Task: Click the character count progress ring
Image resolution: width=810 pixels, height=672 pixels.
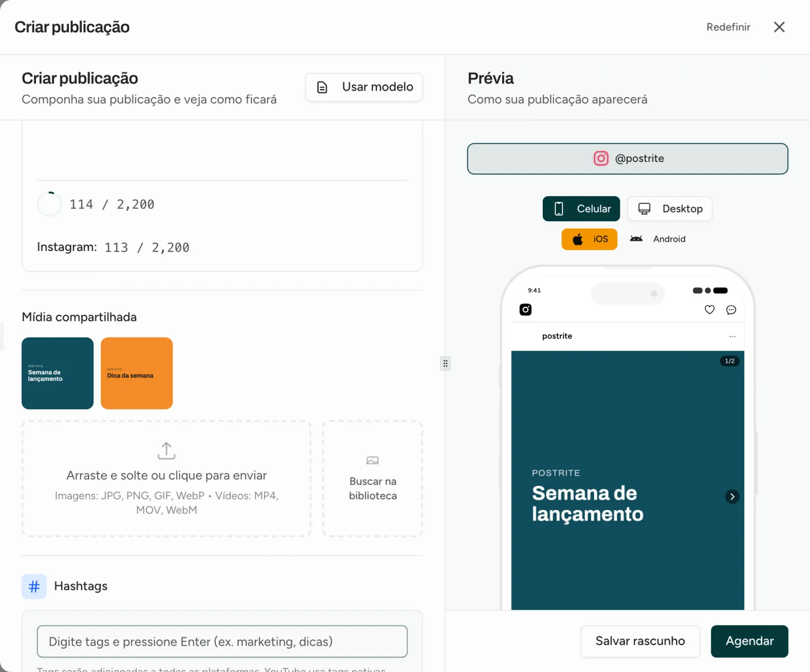Action: pos(49,204)
